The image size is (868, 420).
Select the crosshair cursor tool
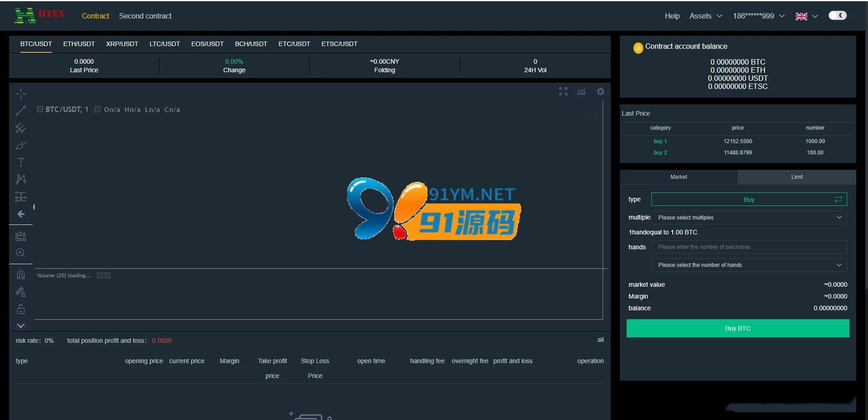pos(21,93)
